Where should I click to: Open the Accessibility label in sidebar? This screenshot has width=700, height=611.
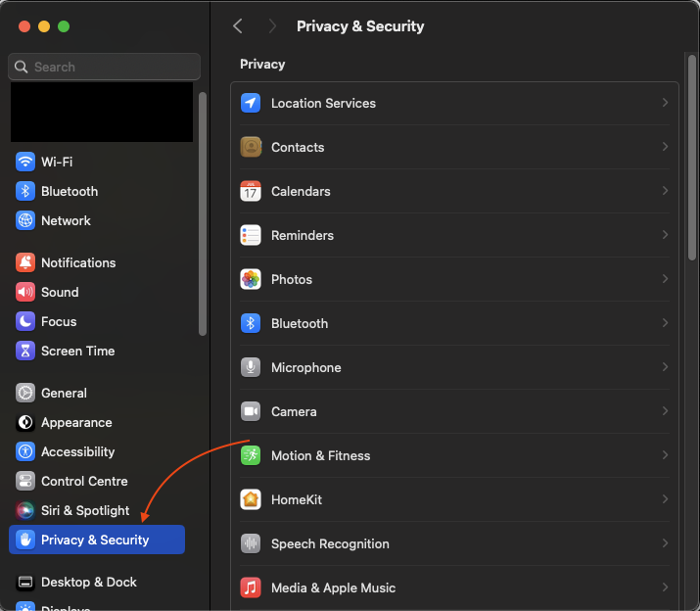(77, 451)
